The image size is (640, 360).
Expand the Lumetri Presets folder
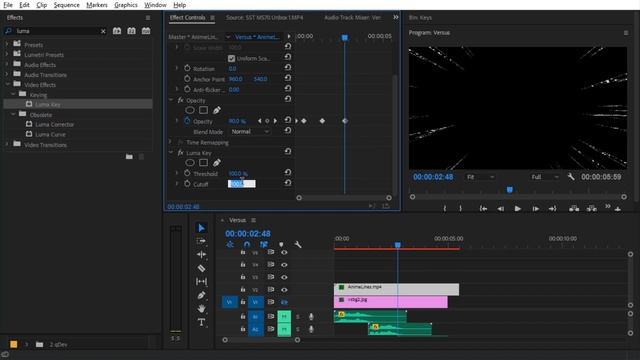7,54
